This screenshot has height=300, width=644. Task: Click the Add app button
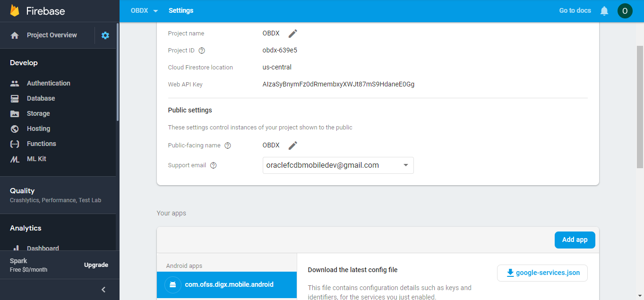coord(575,240)
